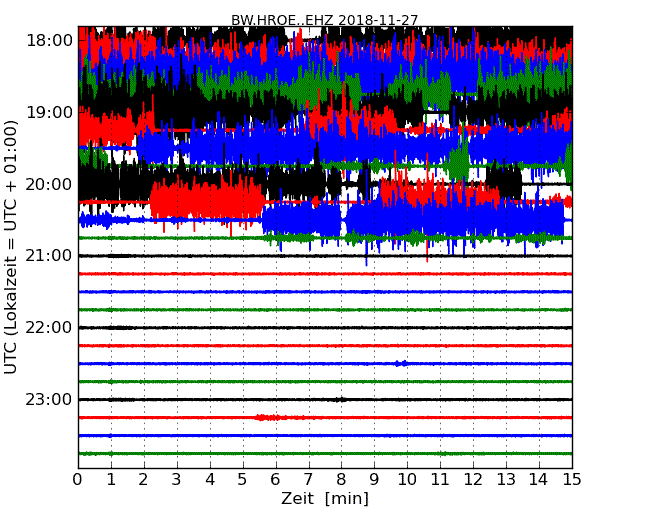This screenshot has width=650, height=520.
Task: Select the x-axis tick label 3
Action: [x=177, y=479]
